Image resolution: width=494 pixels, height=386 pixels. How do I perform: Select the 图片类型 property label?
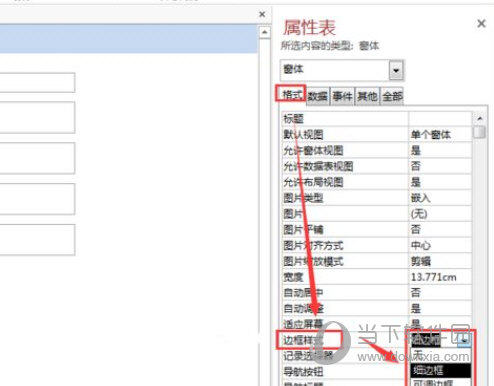point(303,198)
